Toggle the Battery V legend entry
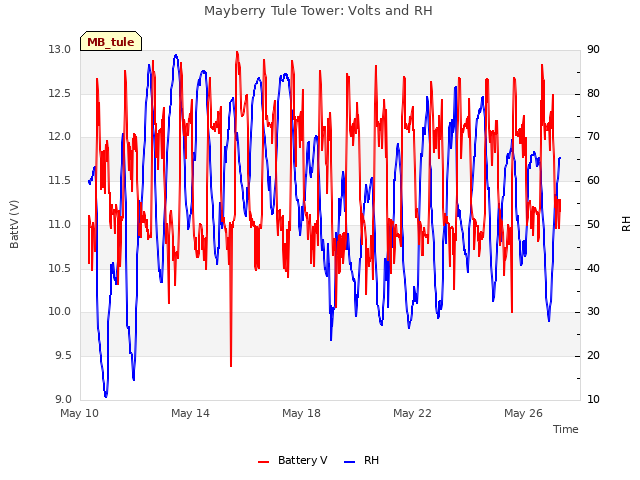Viewport: 640px width, 480px height. [293, 460]
